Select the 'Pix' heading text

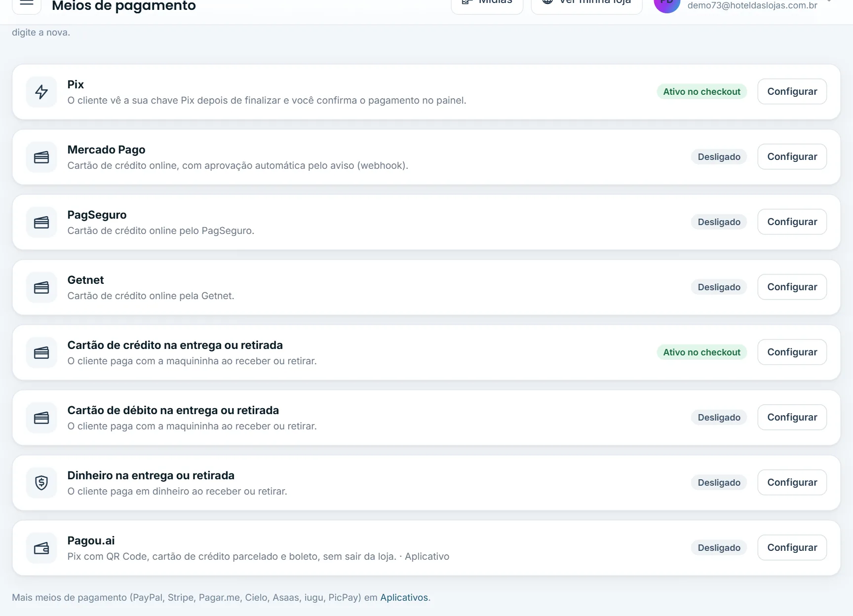point(76,84)
